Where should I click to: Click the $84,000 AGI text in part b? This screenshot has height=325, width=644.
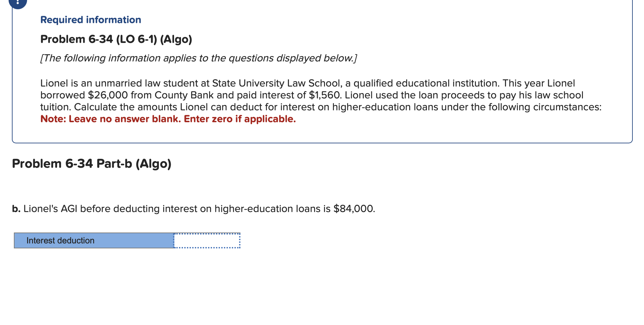click(354, 208)
